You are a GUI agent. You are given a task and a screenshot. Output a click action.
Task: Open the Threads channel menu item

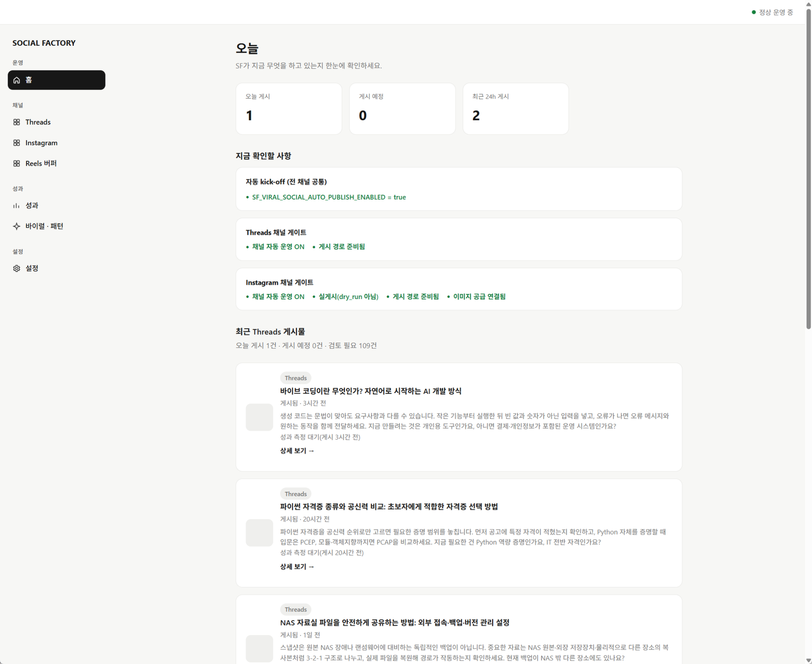(56, 122)
